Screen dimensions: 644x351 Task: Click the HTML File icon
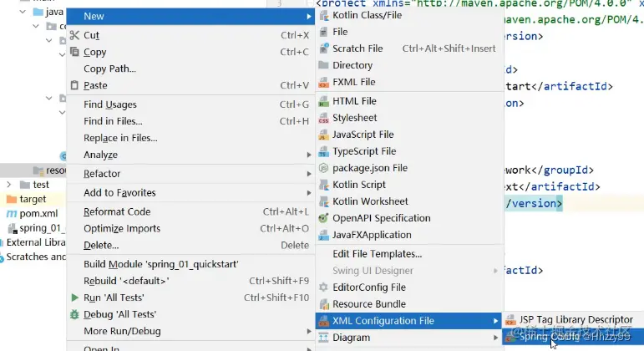pos(323,101)
